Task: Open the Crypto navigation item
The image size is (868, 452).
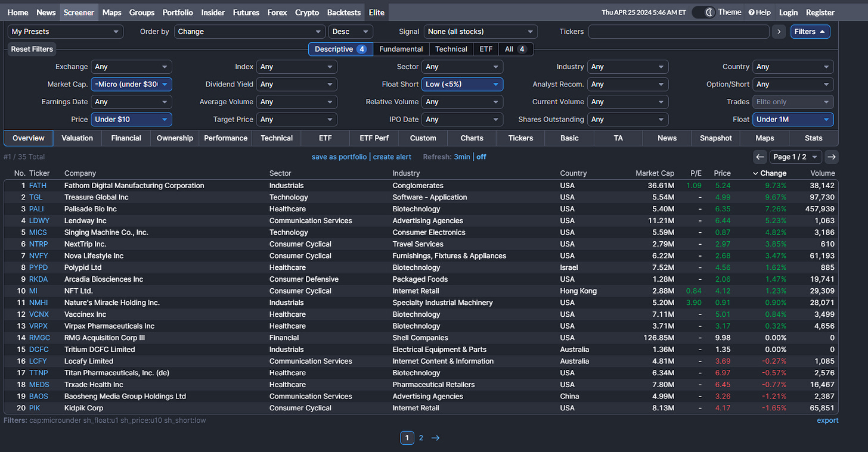Action: point(307,13)
